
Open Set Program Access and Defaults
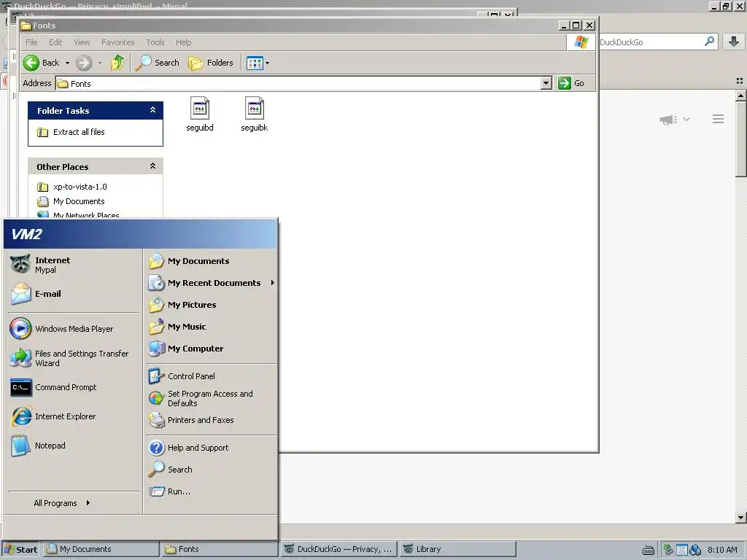pos(212,398)
